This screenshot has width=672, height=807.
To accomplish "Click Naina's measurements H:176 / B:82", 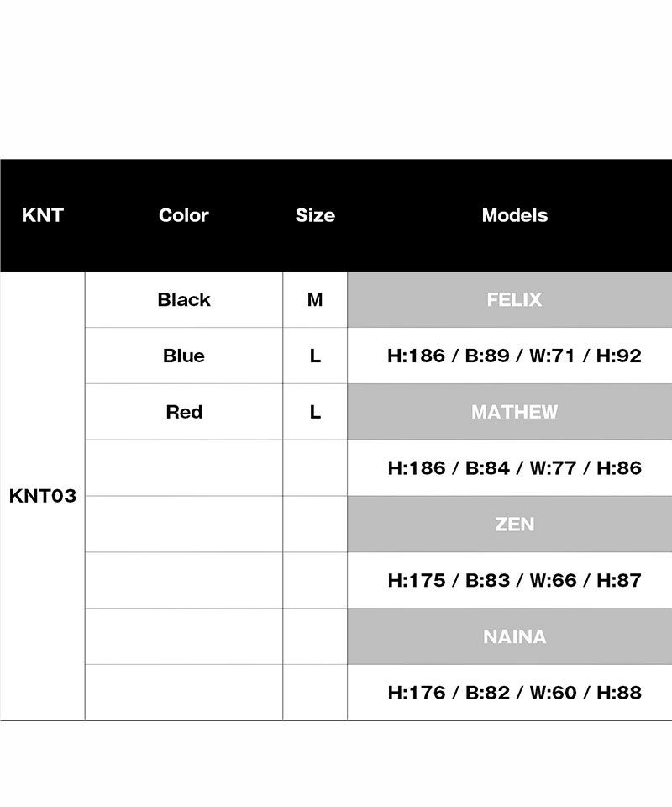I will (x=514, y=692).
